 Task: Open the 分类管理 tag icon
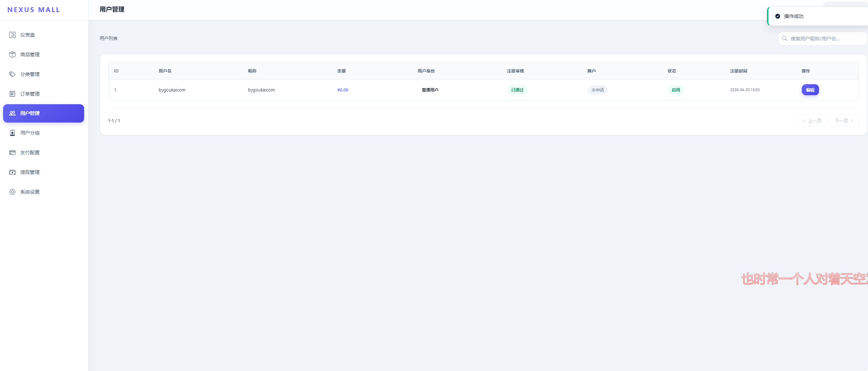click(x=12, y=74)
